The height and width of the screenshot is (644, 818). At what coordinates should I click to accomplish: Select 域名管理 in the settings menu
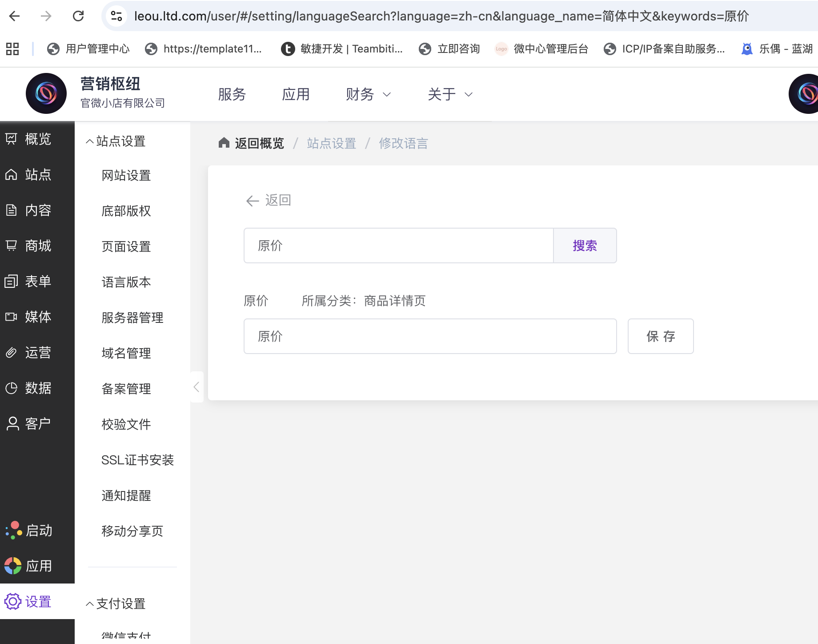[x=126, y=353]
